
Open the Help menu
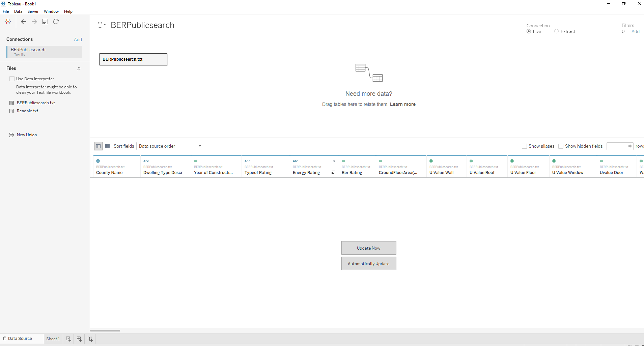coord(68,11)
